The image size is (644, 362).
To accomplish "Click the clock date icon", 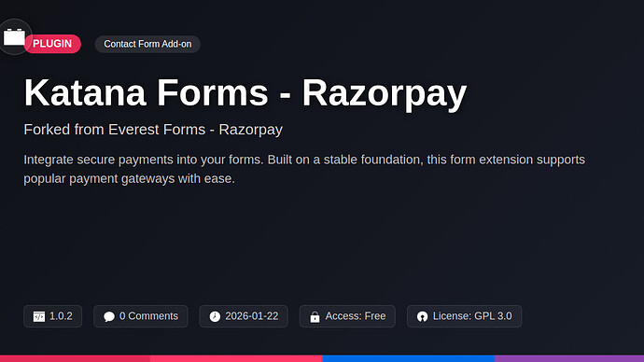I will click(x=215, y=316).
